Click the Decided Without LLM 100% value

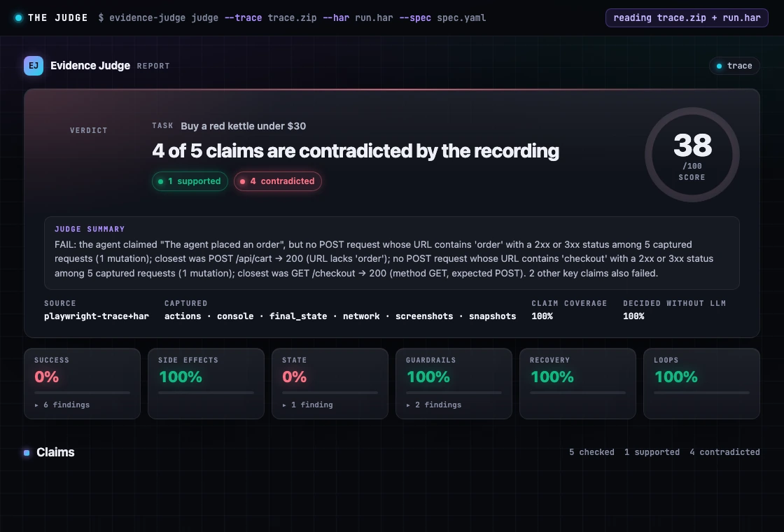[633, 316]
